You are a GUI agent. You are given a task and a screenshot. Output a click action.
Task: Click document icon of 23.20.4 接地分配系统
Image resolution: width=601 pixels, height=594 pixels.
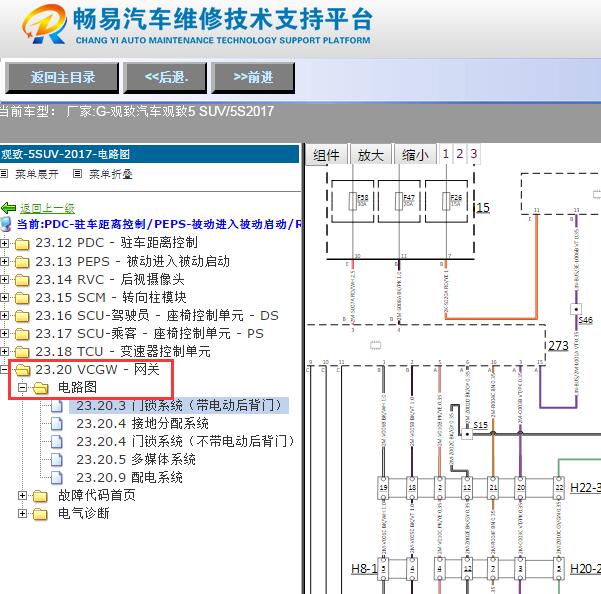(x=57, y=423)
